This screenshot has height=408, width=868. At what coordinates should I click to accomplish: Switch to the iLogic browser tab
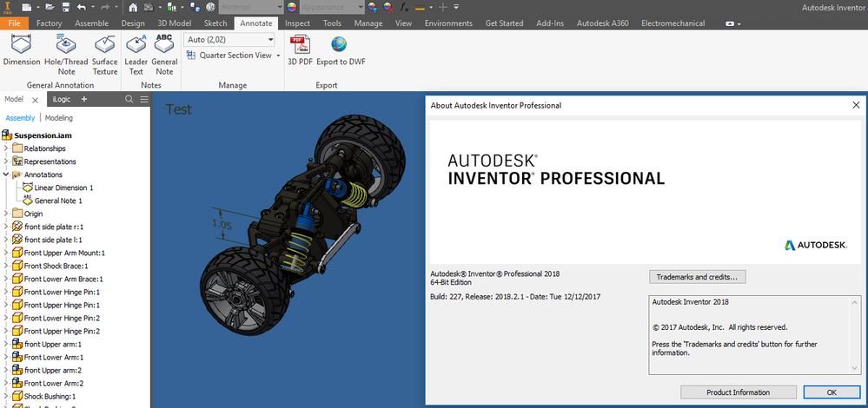[61, 99]
